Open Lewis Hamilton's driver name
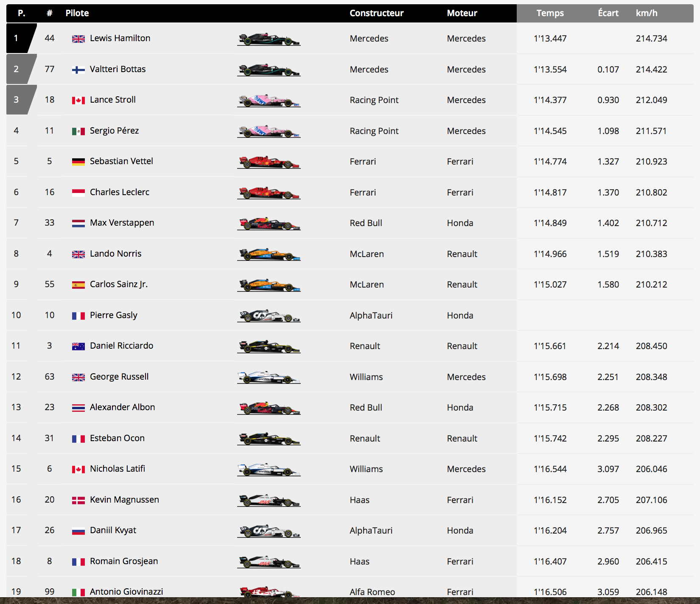The height and width of the screenshot is (604, 700). [120, 38]
